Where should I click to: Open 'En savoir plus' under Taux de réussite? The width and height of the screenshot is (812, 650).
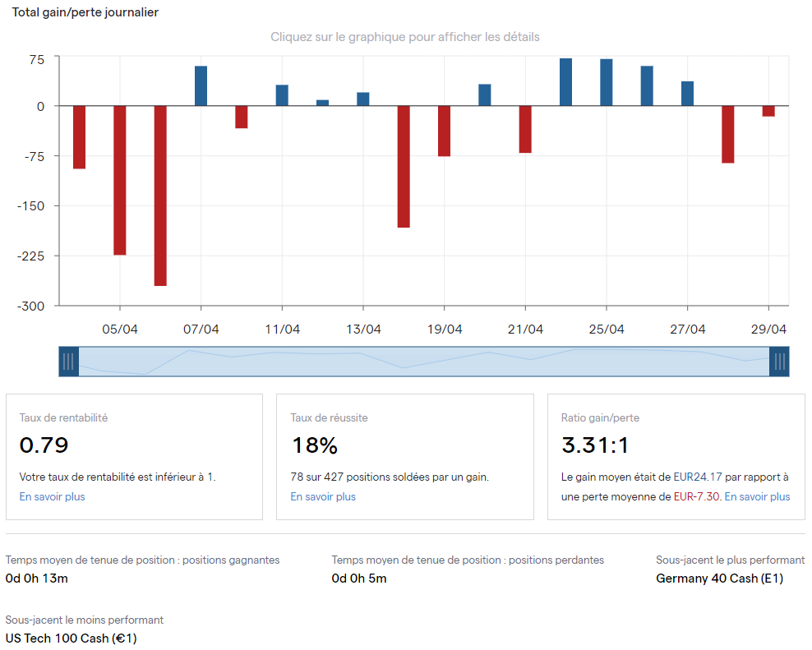pos(323,496)
